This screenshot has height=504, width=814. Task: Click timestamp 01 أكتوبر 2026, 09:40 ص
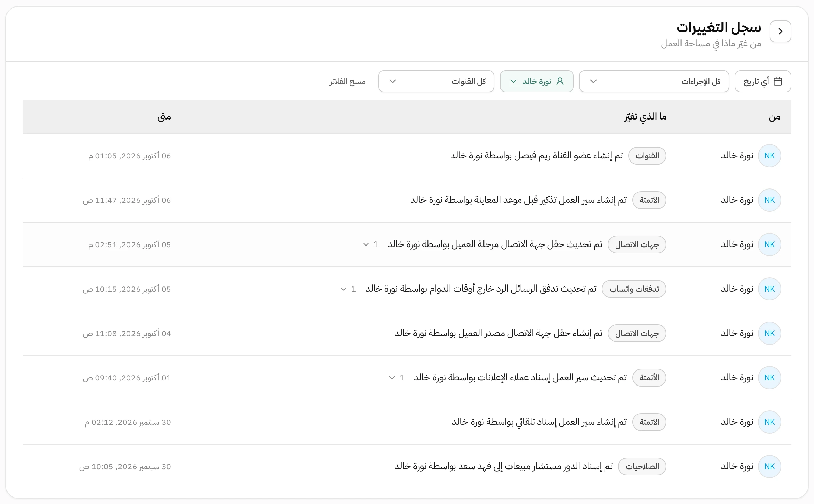[x=127, y=378]
